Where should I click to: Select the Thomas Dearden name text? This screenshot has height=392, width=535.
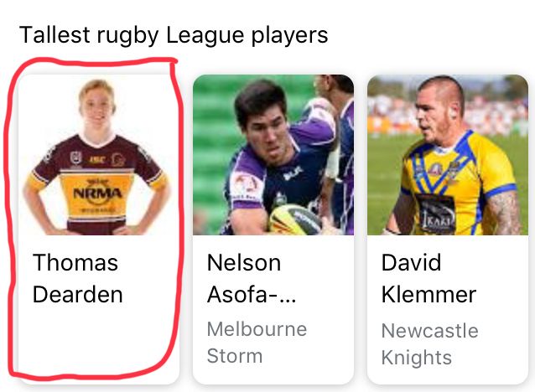pyautogui.click(x=78, y=278)
